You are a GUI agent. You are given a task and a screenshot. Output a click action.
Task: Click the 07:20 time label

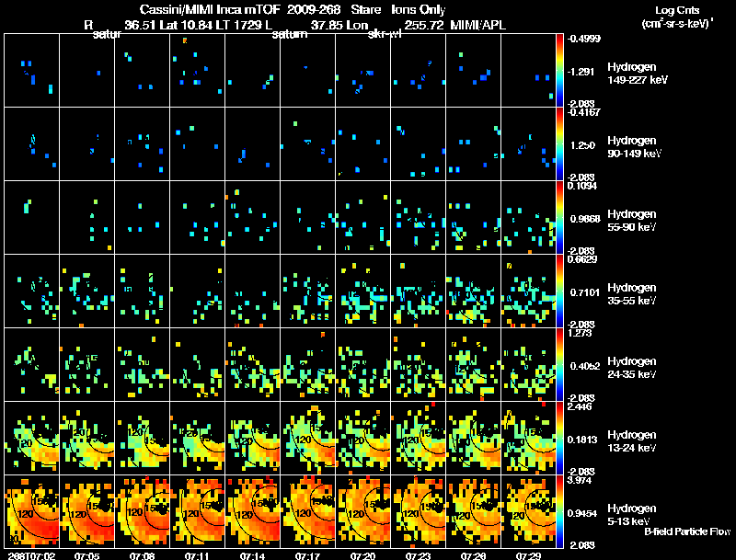[x=362, y=555]
